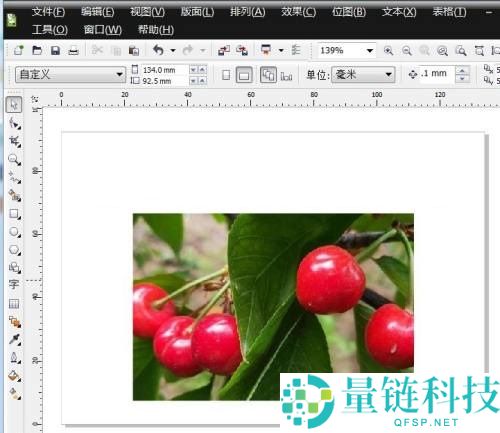500x433 pixels.
Task: Click the page width field 134.0 mm
Action: coord(164,70)
